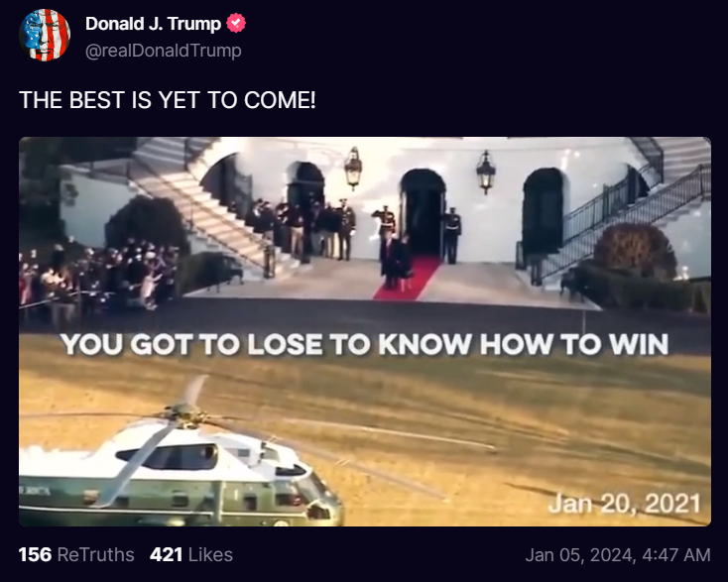Select the 'THE BEST IS YET TO COME!' text
The height and width of the screenshot is (582, 728).
point(168,100)
